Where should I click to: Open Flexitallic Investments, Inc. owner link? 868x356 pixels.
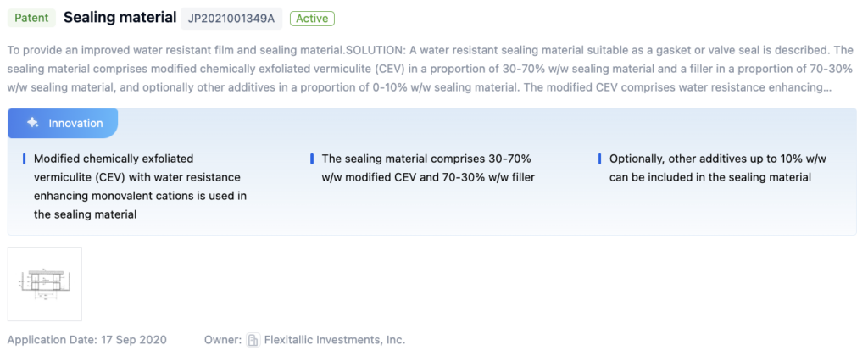point(336,340)
